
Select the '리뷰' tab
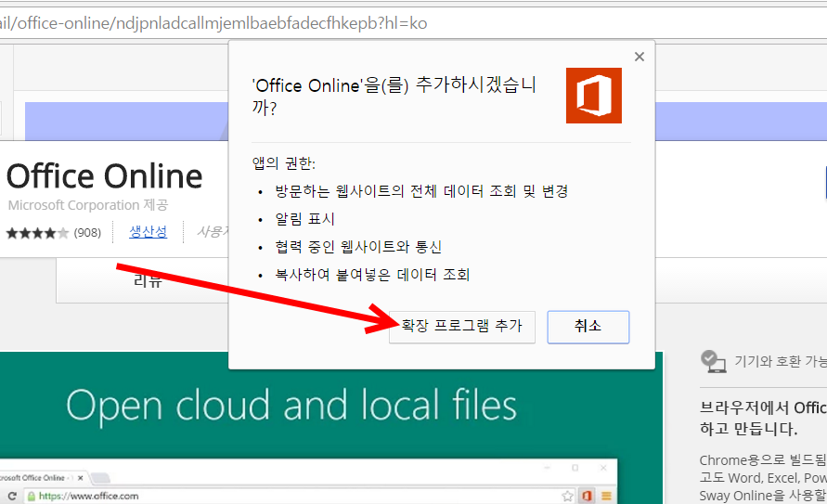(x=148, y=280)
